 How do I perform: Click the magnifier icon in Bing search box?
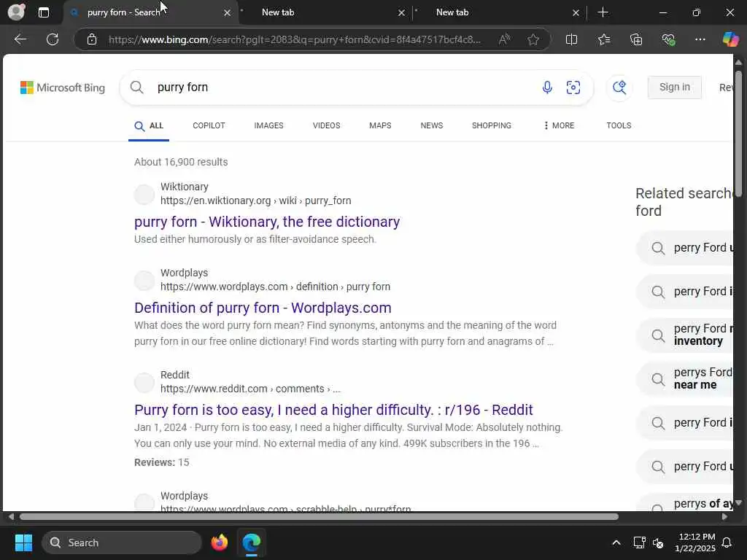click(136, 87)
